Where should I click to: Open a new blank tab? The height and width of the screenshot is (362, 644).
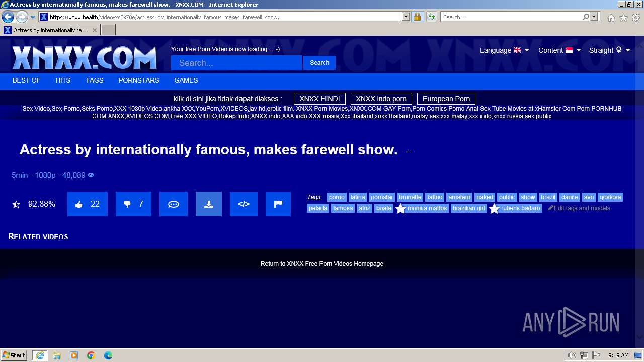click(x=108, y=30)
